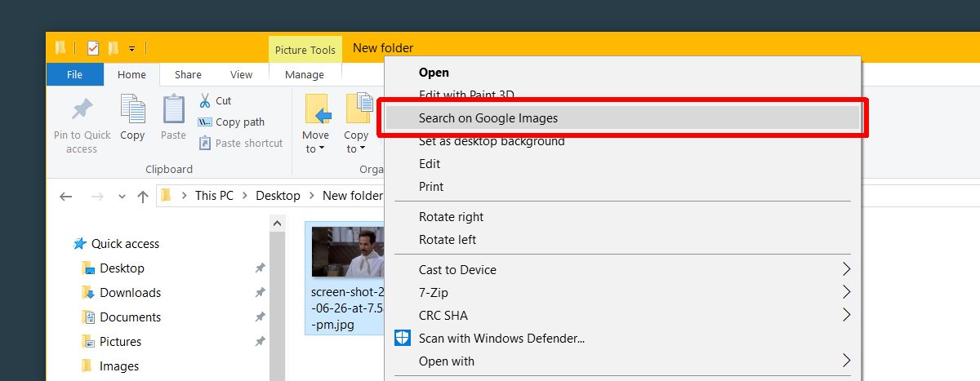
Task: Click the Cut scissors icon
Action: tap(205, 100)
